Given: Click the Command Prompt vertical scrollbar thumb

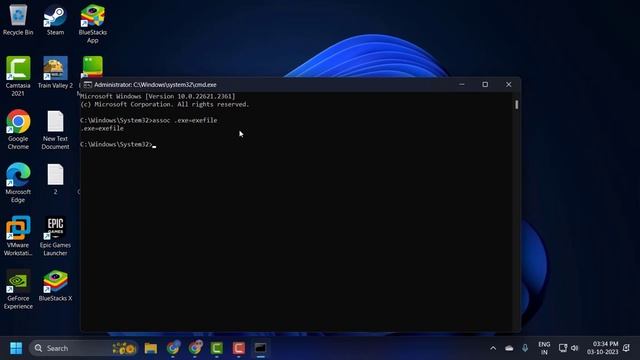Looking at the screenshot, I should point(517,105).
